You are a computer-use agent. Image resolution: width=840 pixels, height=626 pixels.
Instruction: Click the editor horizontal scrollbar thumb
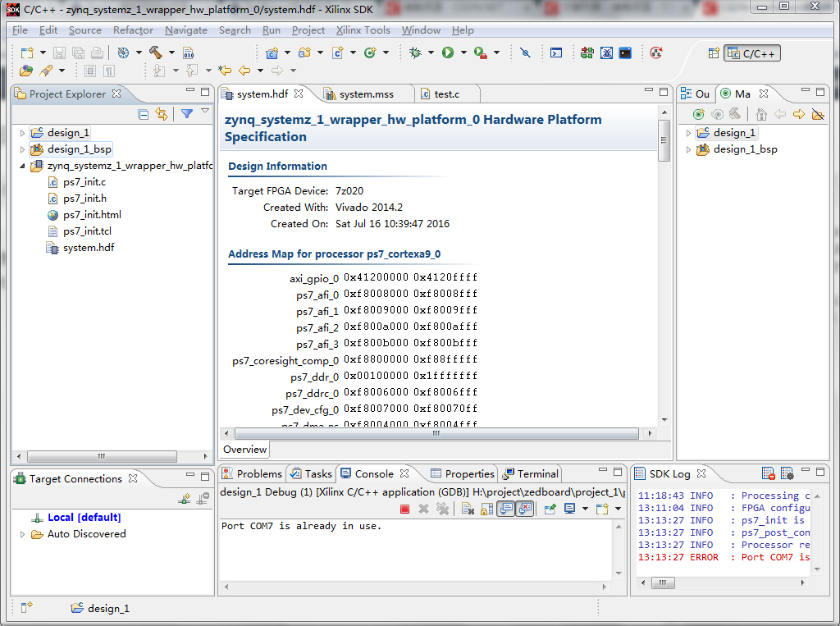click(x=436, y=433)
